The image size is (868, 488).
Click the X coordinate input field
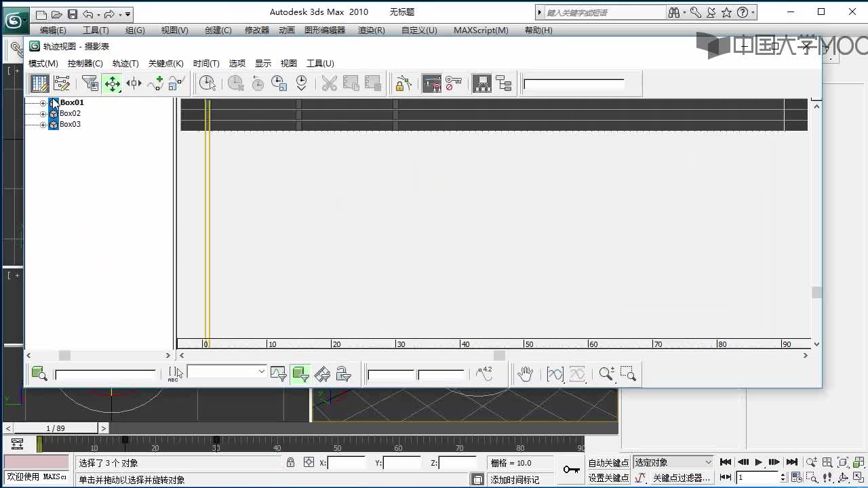(x=347, y=463)
